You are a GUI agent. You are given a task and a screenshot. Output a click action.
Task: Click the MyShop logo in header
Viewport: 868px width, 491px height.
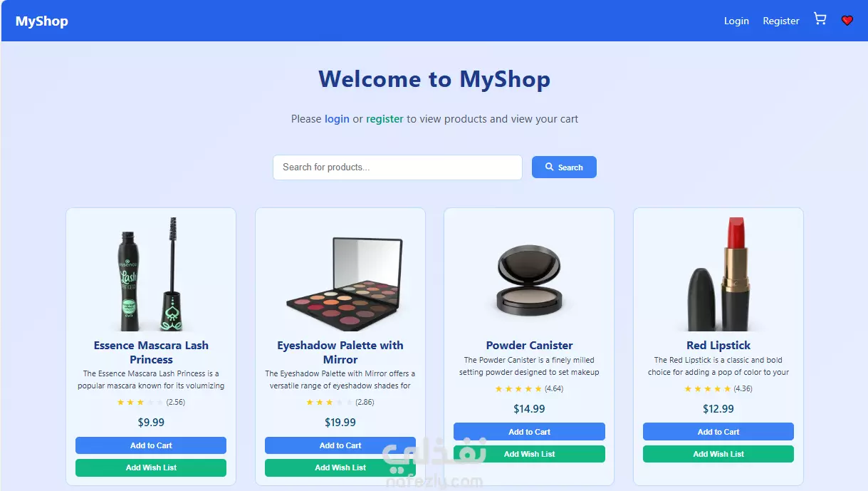tap(42, 21)
